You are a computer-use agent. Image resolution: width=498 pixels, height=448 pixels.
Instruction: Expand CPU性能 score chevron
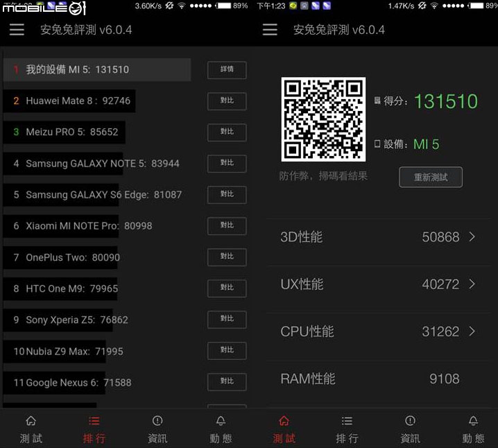click(x=472, y=331)
